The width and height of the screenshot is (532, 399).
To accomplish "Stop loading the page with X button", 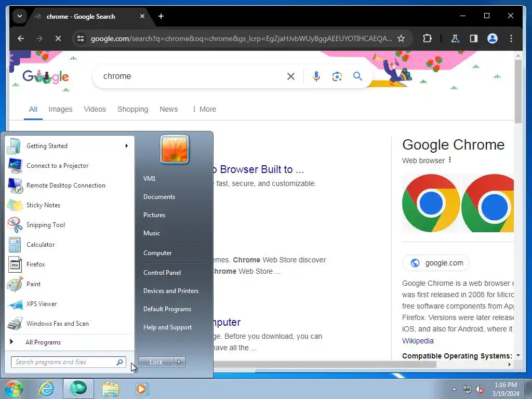I will pos(58,38).
